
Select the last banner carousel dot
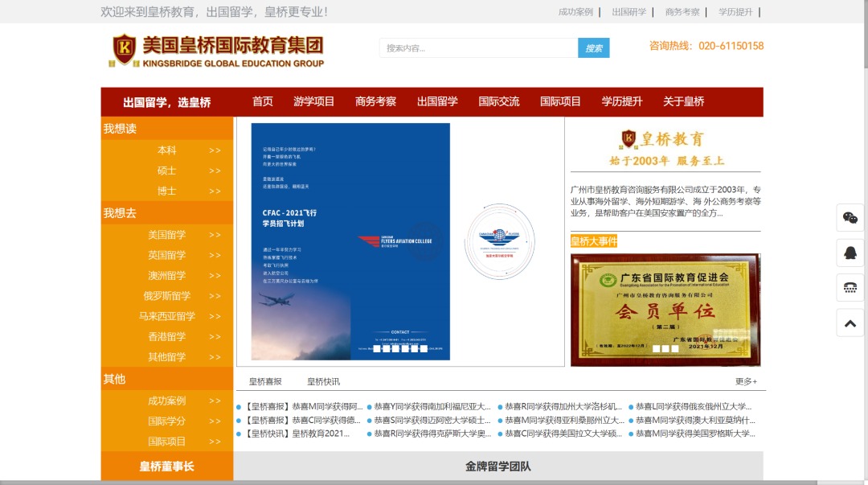(424, 348)
